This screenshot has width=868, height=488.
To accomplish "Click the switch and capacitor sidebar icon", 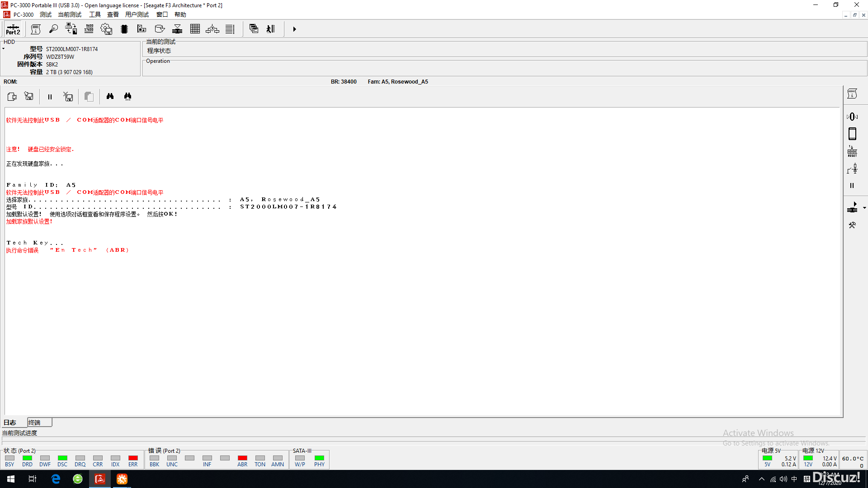I will click(x=852, y=169).
